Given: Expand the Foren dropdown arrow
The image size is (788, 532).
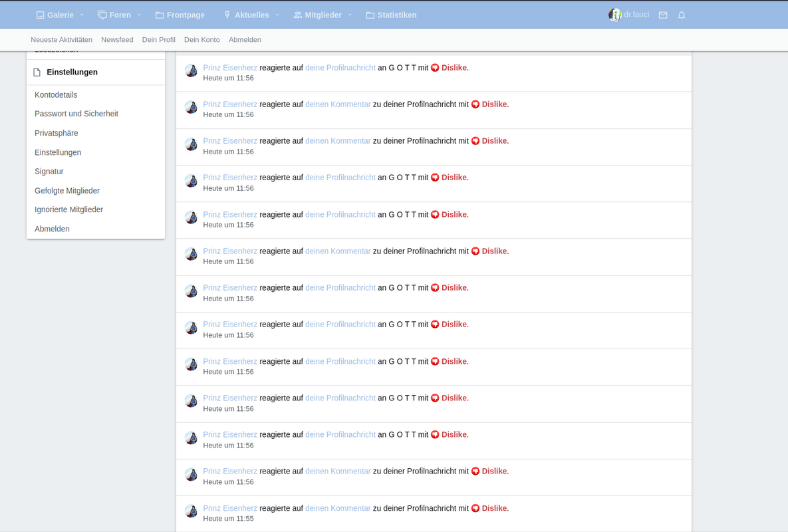Looking at the screenshot, I should (139, 15).
